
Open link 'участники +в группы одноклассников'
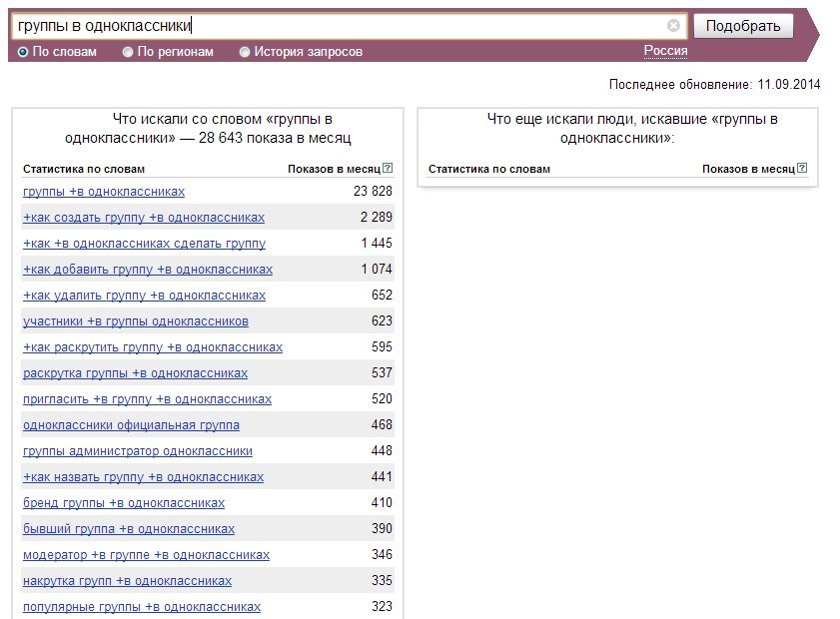(x=136, y=321)
